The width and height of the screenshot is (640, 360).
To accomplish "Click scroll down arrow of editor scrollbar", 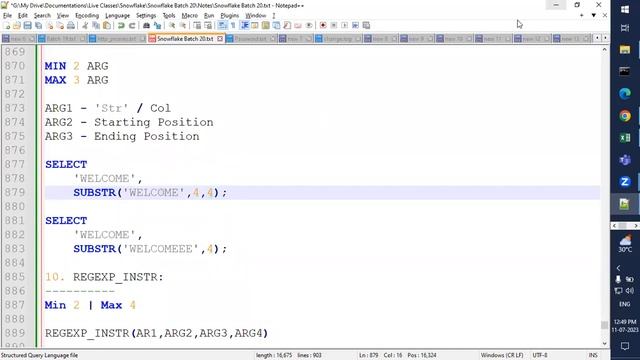I will tap(604, 344).
